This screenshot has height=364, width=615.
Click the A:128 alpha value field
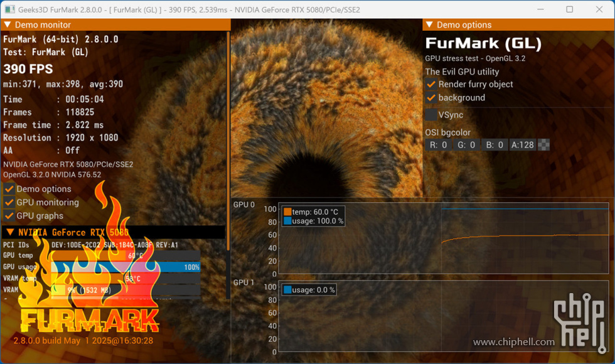[522, 145]
